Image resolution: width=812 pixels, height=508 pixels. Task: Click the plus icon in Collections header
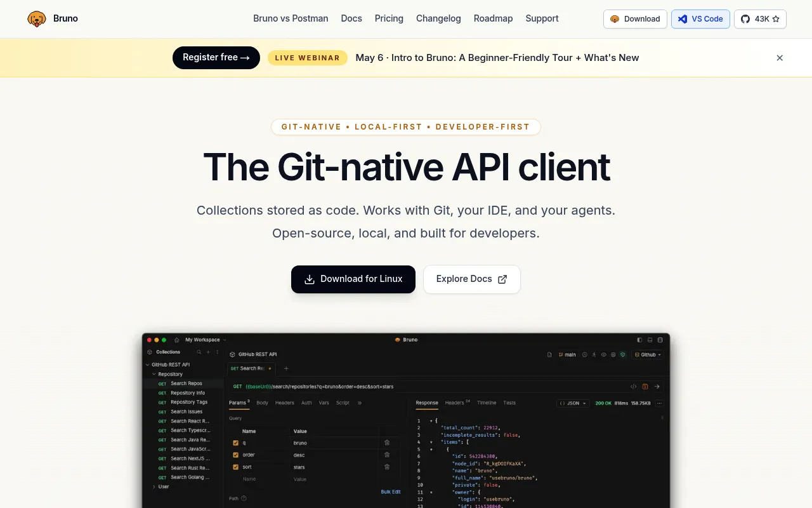(x=208, y=352)
